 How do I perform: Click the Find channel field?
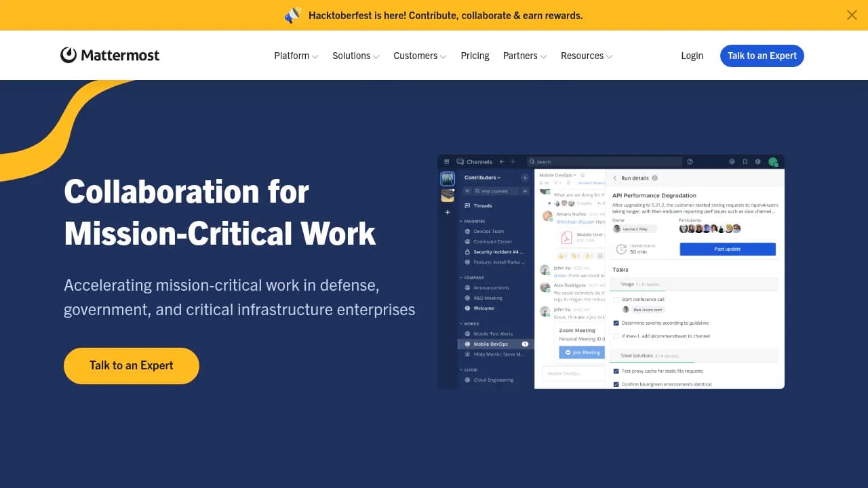495,191
